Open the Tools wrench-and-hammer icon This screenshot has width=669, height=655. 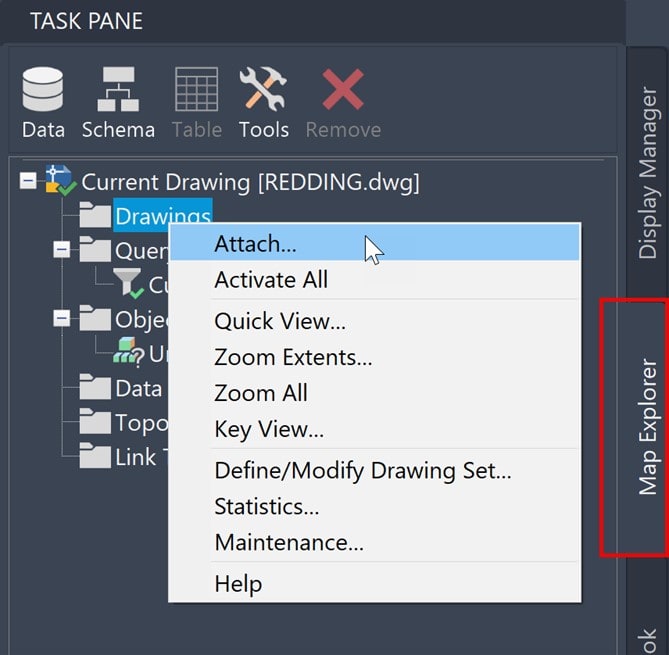click(x=263, y=88)
